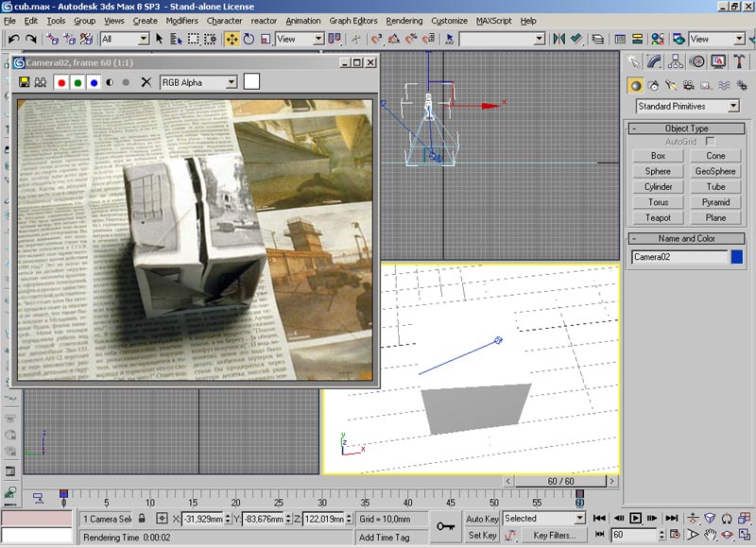
Task: Open the Mirror tool
Action: click(558, 39)
